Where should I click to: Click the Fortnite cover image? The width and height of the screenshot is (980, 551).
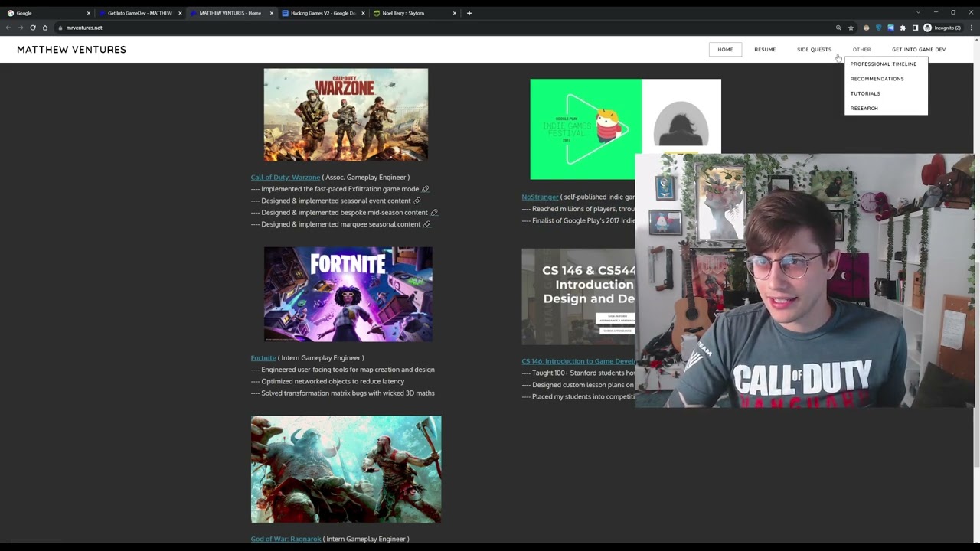[x=348, y=295]
